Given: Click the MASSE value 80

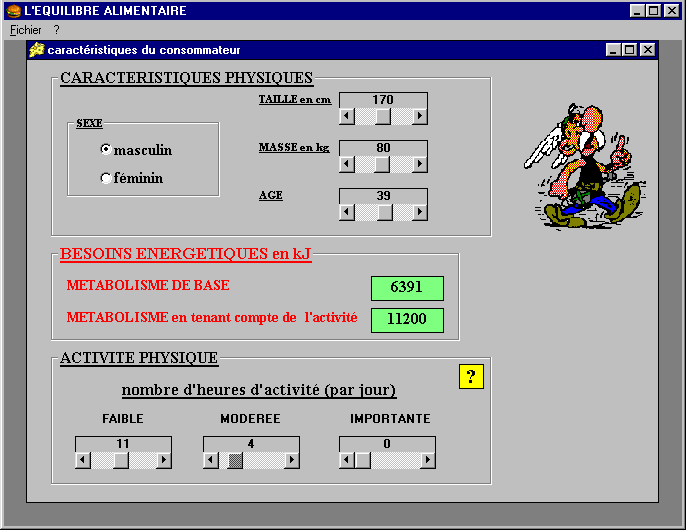Looking at the screenshot, I should click(x=383, y=148).
